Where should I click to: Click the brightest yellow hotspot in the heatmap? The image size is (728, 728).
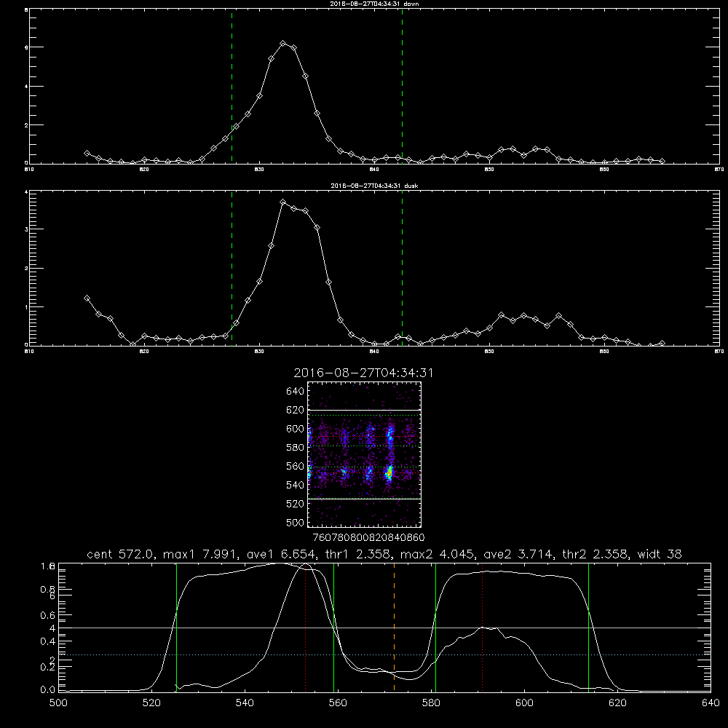pos(389,474)
